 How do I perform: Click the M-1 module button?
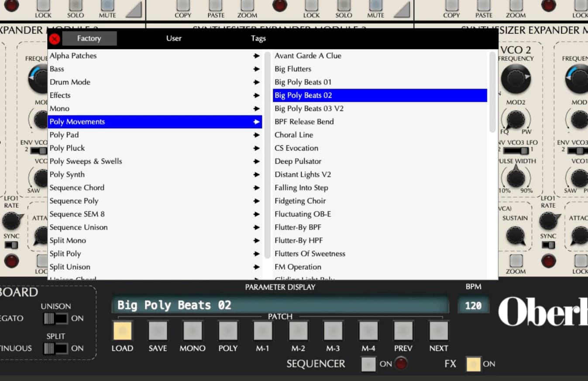(263, 331)
